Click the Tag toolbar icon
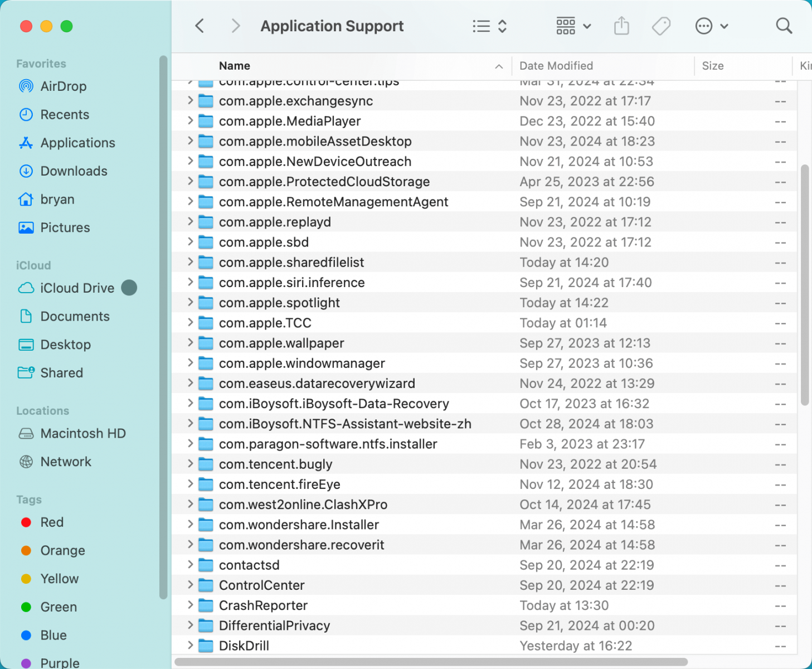 pyautogui.click(x=661, y=26)
